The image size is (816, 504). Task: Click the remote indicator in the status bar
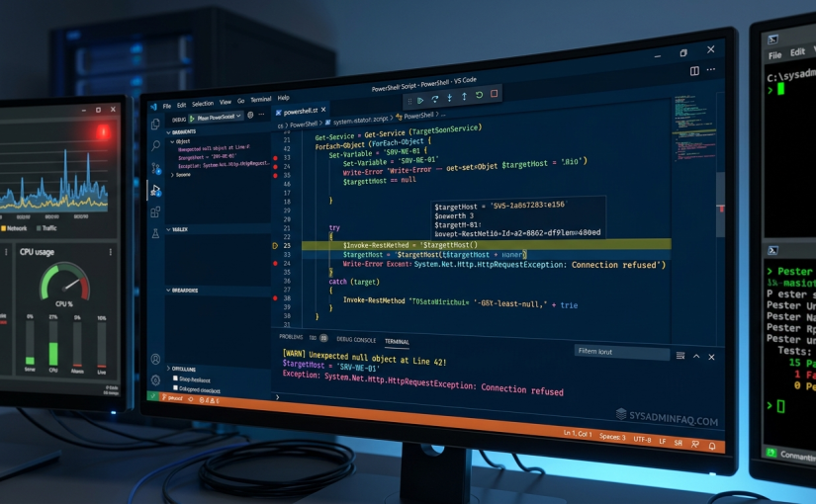[x=152, y=396]
